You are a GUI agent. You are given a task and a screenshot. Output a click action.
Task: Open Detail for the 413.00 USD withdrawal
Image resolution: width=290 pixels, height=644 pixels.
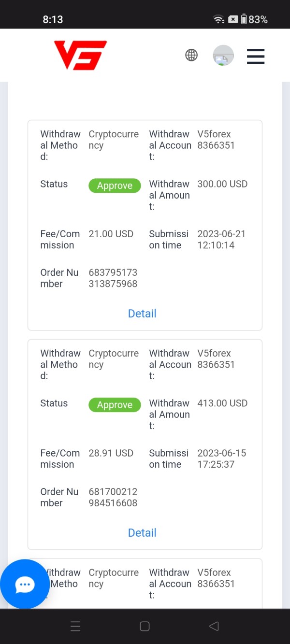(142, 533)
